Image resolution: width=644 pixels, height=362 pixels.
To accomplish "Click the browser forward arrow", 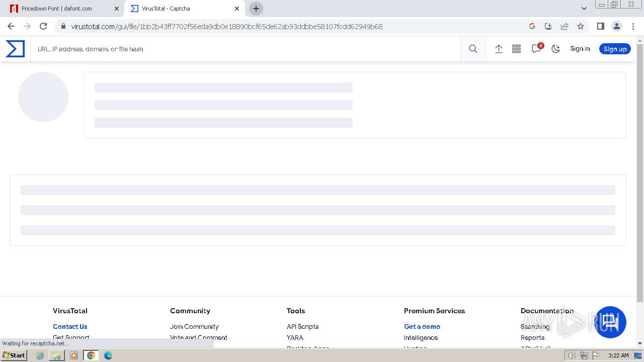I will [27, 26].
